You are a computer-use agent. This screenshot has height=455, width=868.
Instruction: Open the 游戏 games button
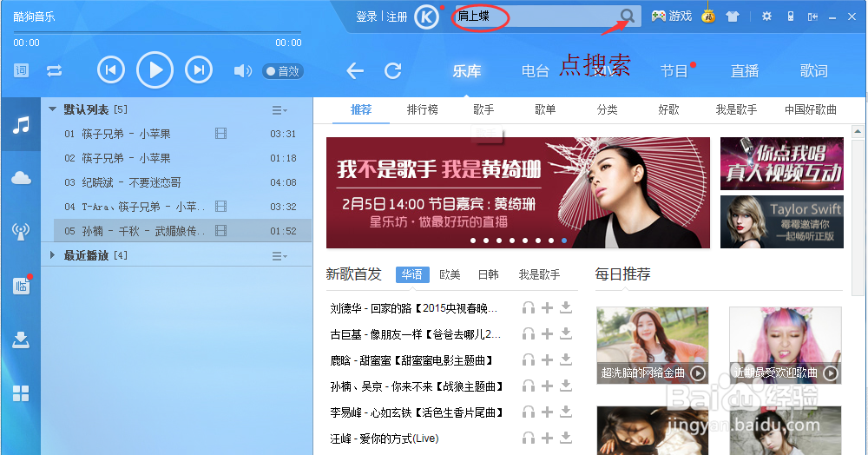(672, 16)
